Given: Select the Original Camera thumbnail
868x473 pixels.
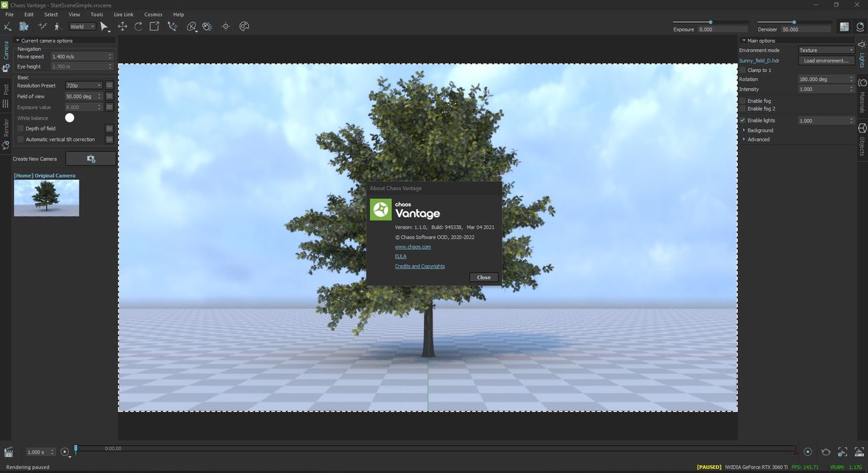Looking at the screenshot, I should (x=46, y=198).
